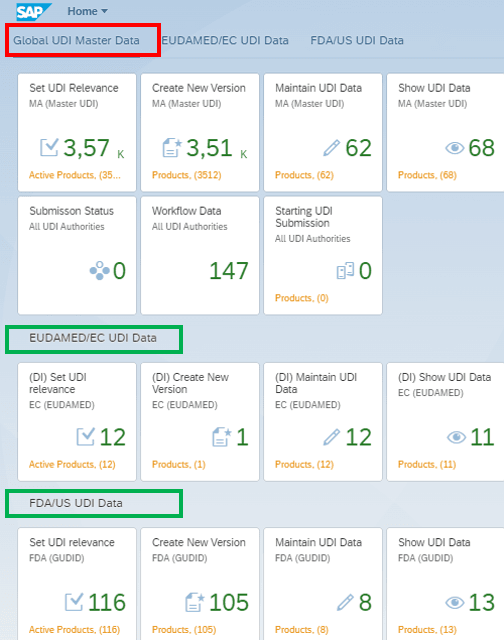Click pencil icon on MA Maintain UDI Data tile
504x640 pixels.
331,148
